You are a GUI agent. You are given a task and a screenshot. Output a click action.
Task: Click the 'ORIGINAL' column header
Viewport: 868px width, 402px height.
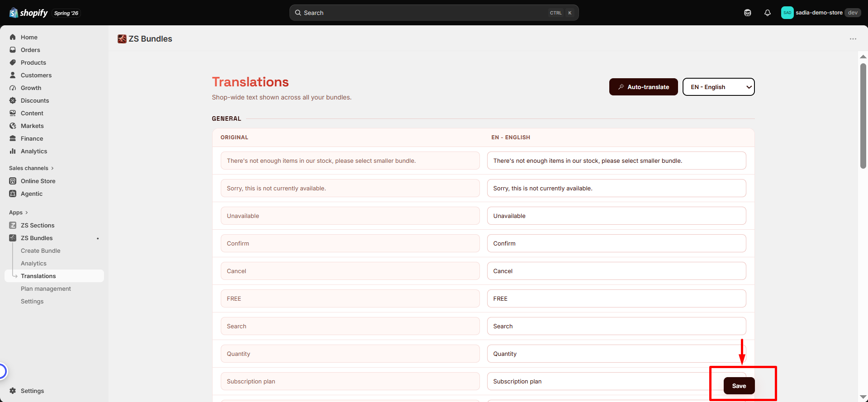[x=234, y=137]
